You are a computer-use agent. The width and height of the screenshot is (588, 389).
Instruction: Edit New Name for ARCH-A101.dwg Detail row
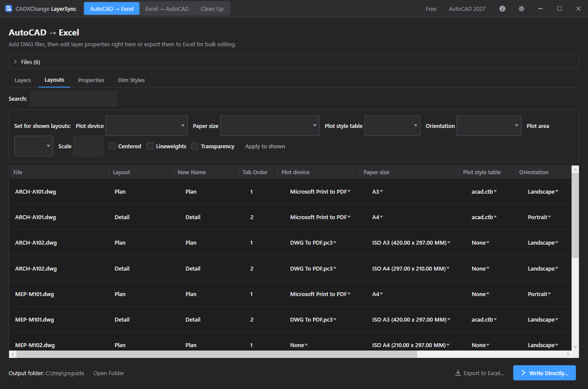pyautogui.click(x=193, y=217)
